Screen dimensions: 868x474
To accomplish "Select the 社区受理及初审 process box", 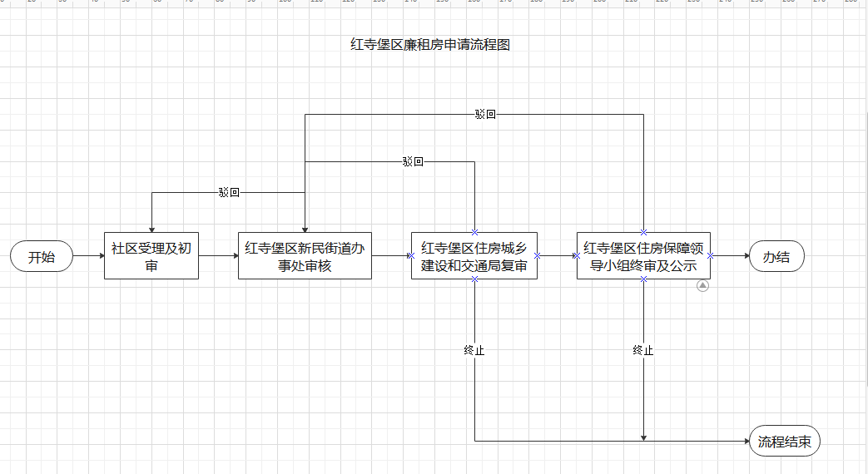I will (x=151, y=255).
